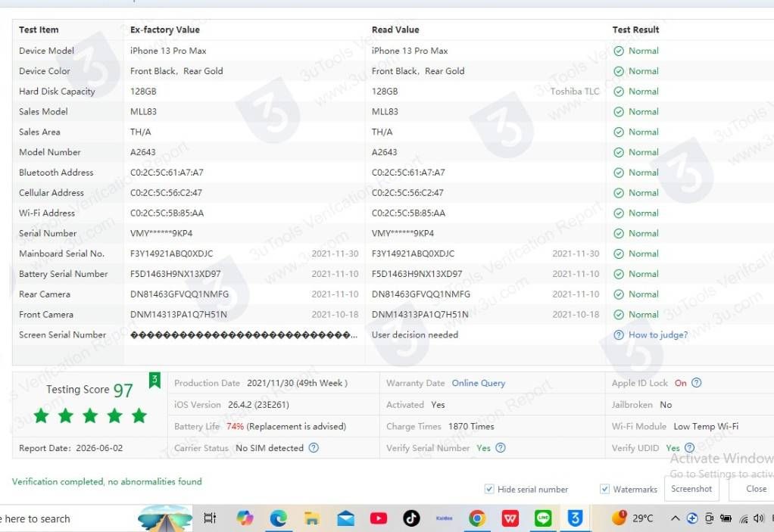Toggle the Hide serial number checkbox
The image size is (774, 532).
click(x=489, y=489)
